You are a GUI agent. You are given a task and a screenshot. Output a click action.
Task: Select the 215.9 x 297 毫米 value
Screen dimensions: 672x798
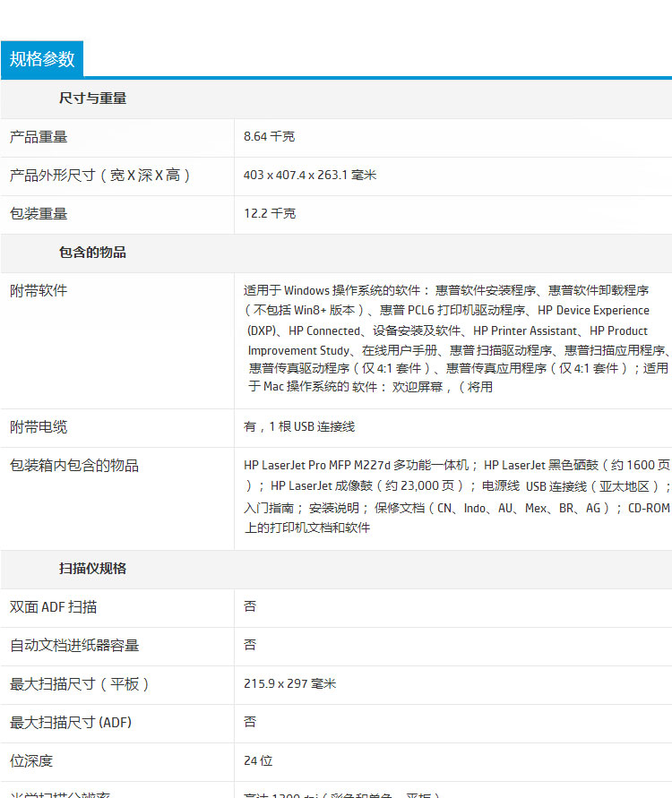click(289, 683)
